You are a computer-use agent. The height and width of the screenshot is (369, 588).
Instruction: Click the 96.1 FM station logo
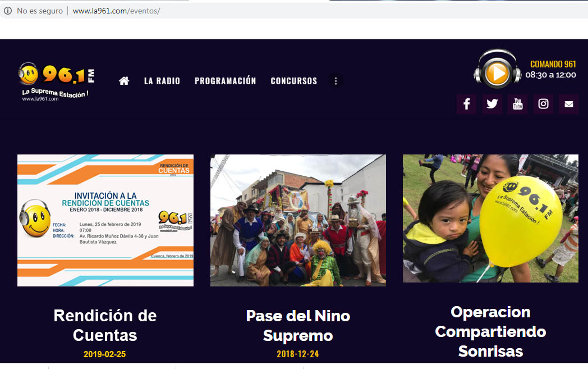[x=56, y=82]
